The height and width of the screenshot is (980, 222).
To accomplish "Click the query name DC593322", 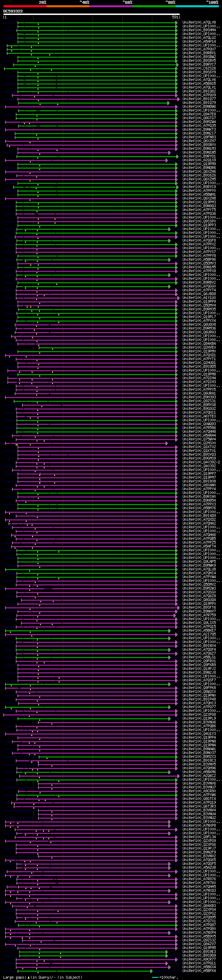I will (x=13, y=11).
